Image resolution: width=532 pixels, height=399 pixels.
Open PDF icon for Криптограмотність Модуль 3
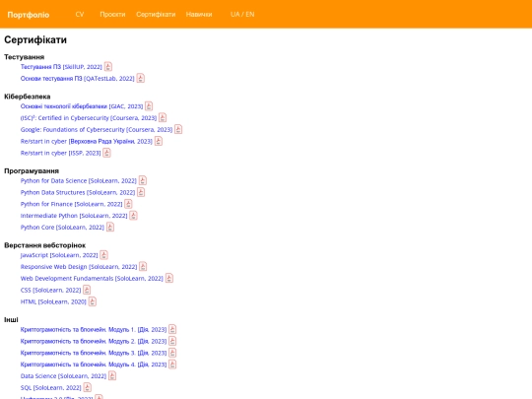[x=172, y=353]
